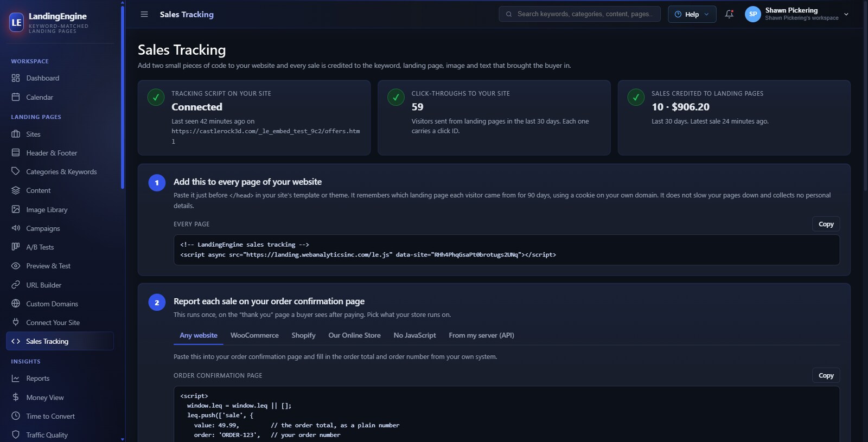Image resolution: width=868 pixels, height=442 pixels.
Task: Click the SP user avatar
Action: coord(753,14)
